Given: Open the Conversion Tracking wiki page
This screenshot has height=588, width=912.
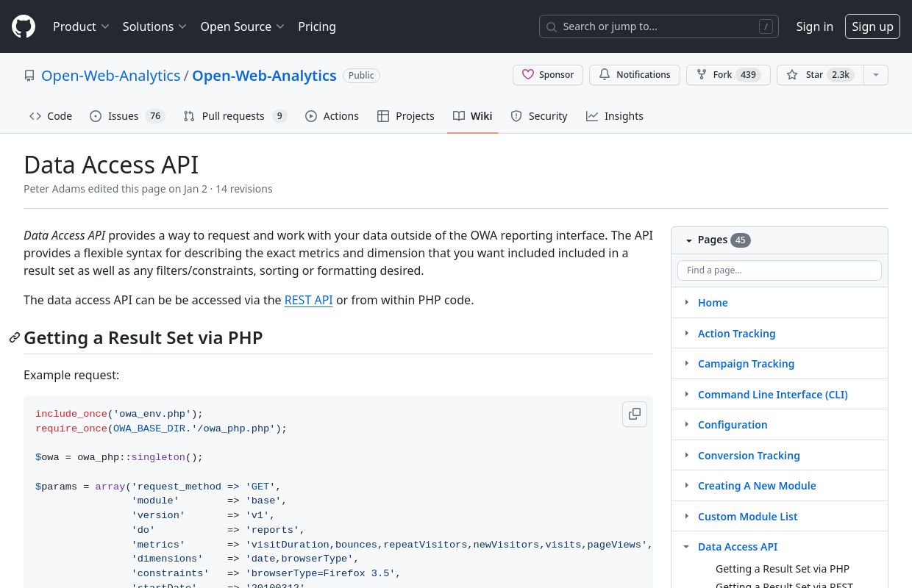Looking at the screenshot, I should pyautogui.click(x=749, y=456).
